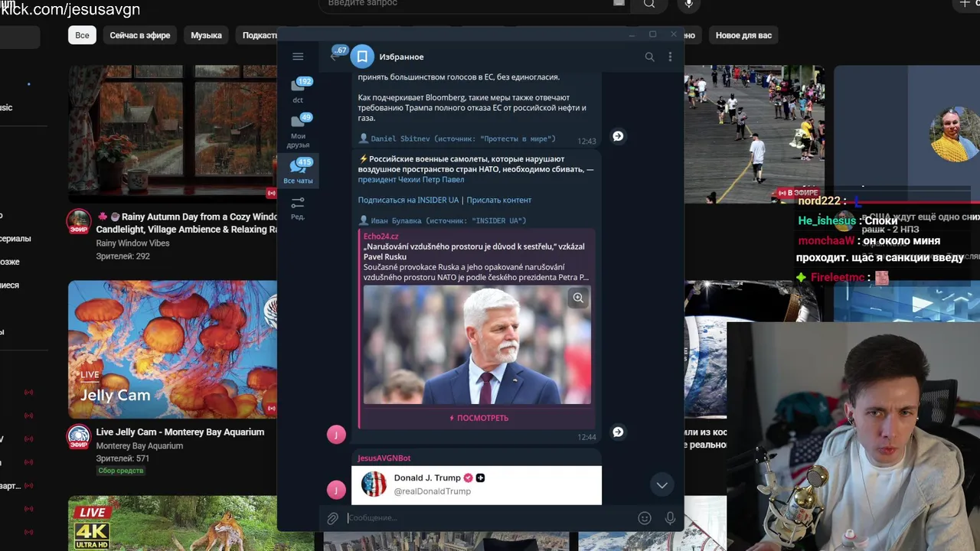This screenshot has width=980, height=551.
Task: Click the Сбор средств badge
Action: point(121,471)
